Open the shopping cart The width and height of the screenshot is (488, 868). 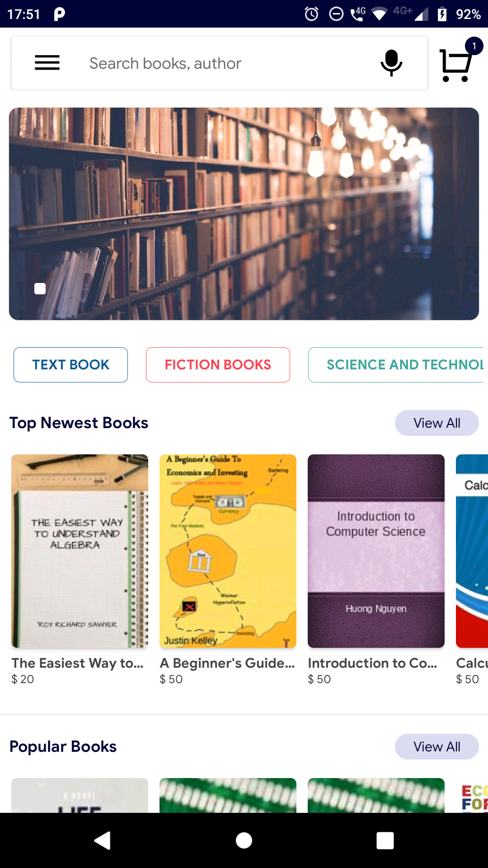(456, 64)
